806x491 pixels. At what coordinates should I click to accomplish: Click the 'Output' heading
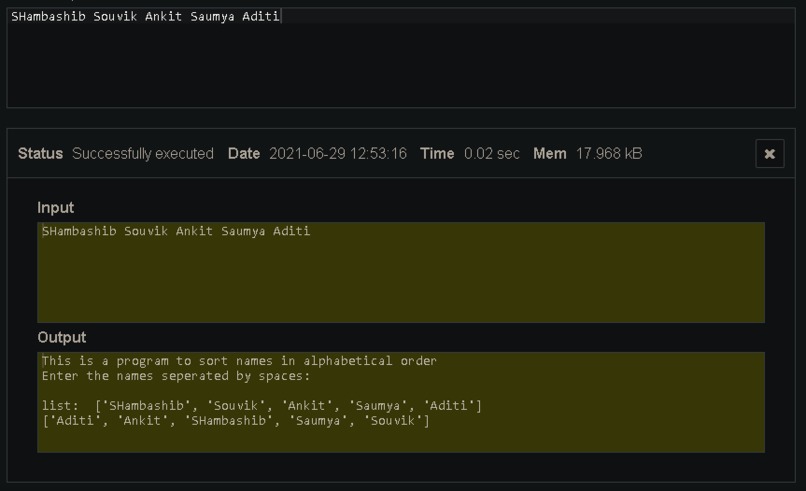pos(62,337)
